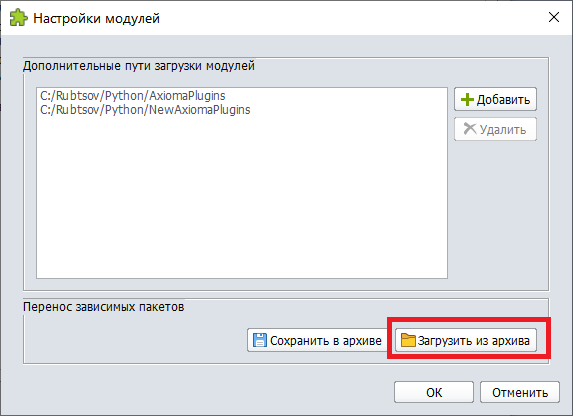The width and height of the screenshot is (573, 416).
Task: Select the C:/Rubtsov/Python/NewAxiomaPlugins path row
Action: point(242,110)
